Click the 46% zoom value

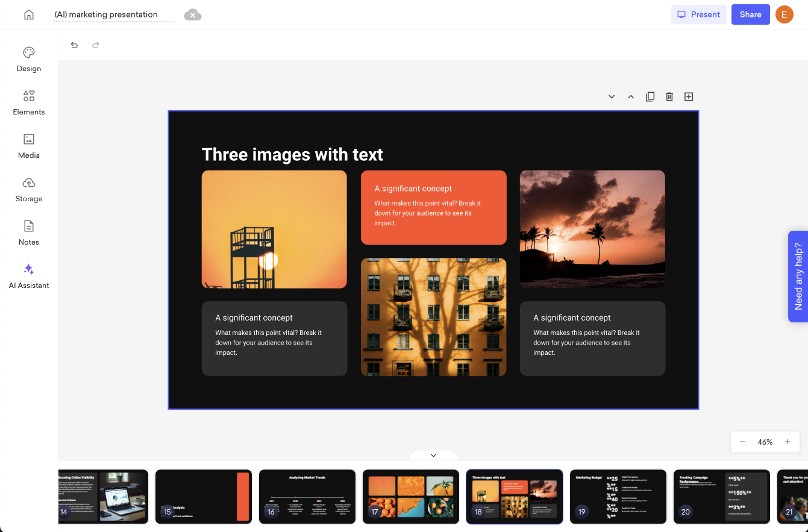tap(765, 442)
